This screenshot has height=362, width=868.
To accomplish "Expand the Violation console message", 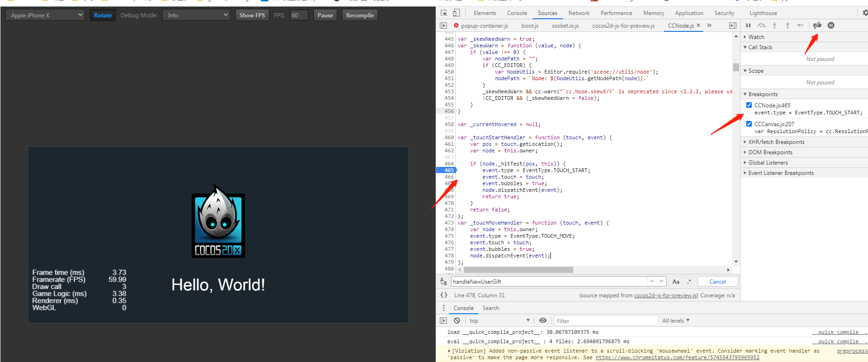I will coord(450,351).
